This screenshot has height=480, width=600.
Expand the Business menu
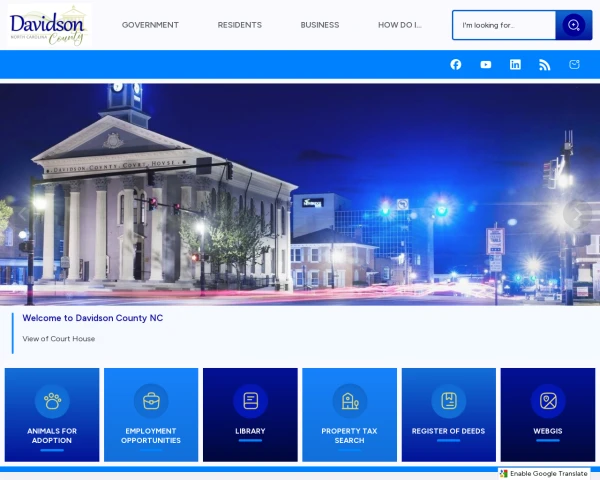pyautogui.click(x=320, y=25)
